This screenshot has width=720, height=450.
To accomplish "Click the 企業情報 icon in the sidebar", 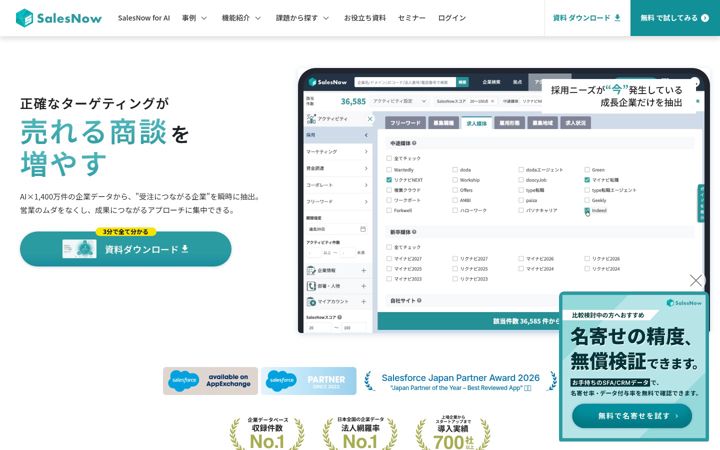I will click(311, 270).
